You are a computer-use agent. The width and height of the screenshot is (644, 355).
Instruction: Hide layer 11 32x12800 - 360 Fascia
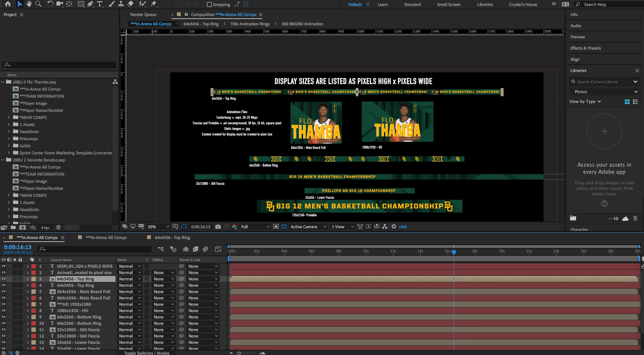tap(4, 330)
